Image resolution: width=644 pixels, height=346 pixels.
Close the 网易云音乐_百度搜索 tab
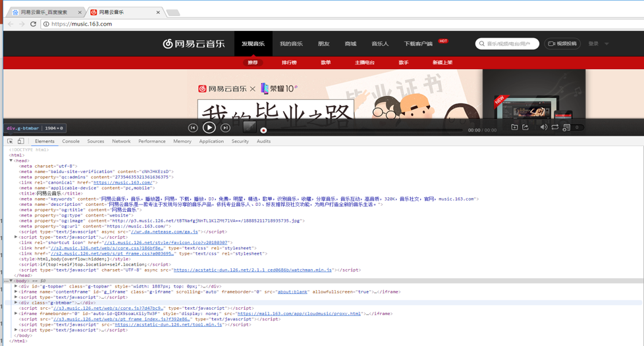(80, 12)
